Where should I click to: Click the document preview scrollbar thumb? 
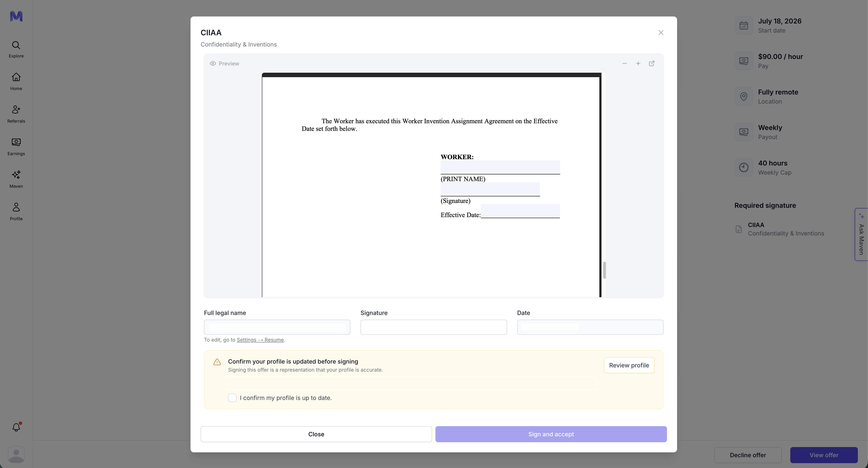604,270
